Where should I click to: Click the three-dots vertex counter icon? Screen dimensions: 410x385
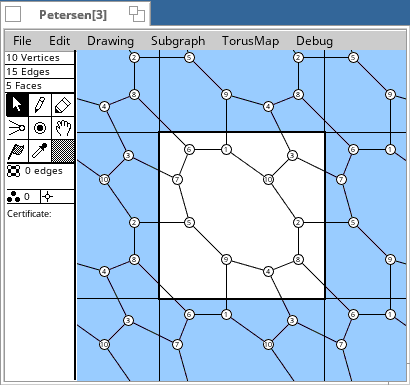pos(14,197)
